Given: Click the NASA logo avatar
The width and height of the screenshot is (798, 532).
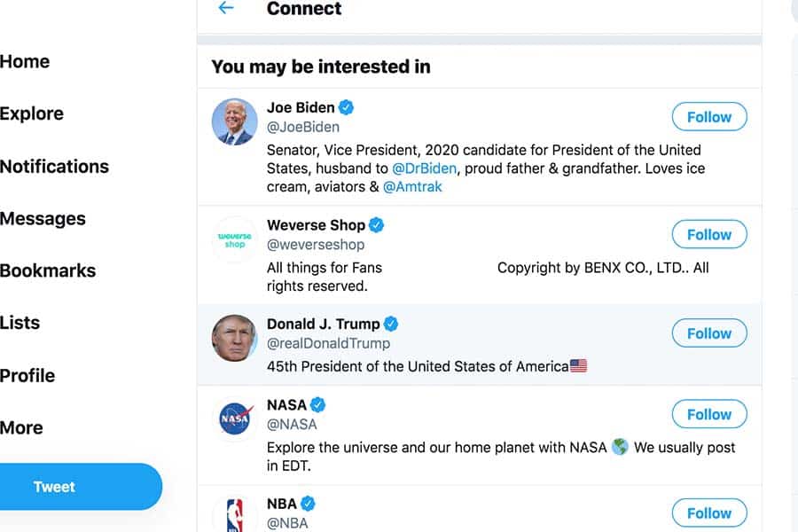Looking at the screenshot, I should pyautogui.click(x=233, y=419).
